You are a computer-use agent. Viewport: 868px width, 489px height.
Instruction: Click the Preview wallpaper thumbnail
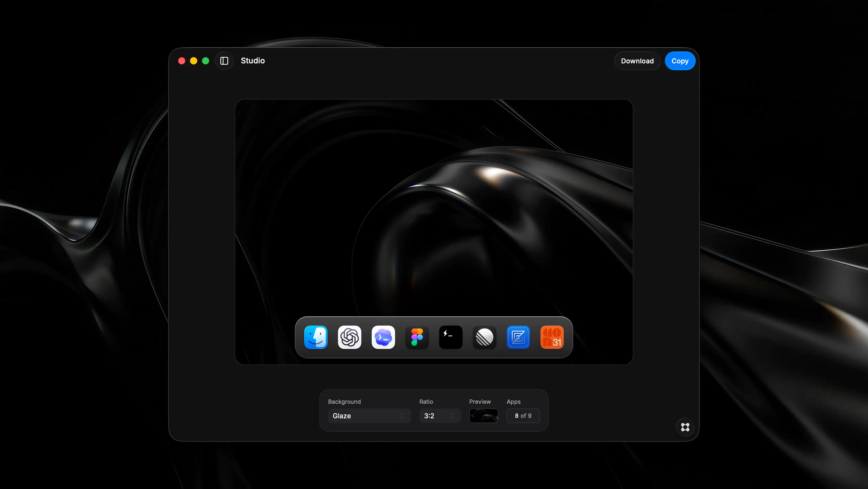(x=484, y=415)
